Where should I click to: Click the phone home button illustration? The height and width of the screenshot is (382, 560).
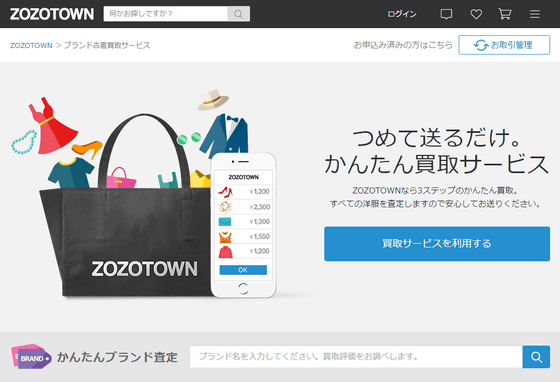[243, 288]
